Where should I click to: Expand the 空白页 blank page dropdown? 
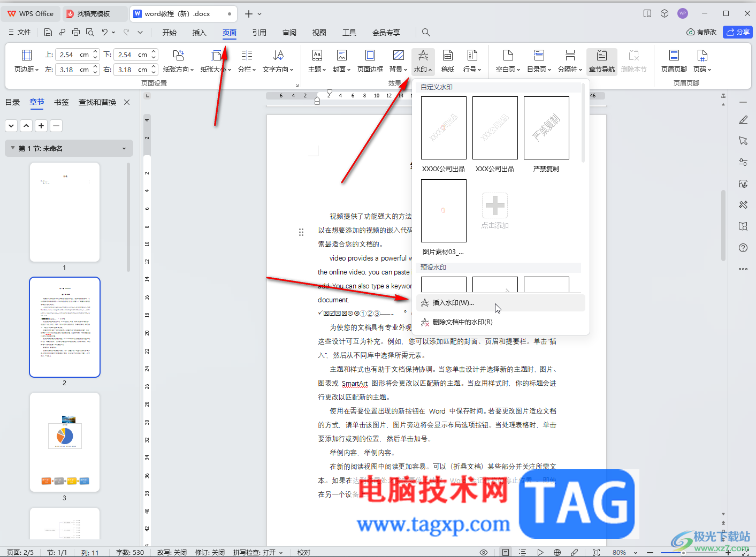click(x=508, y=70)
